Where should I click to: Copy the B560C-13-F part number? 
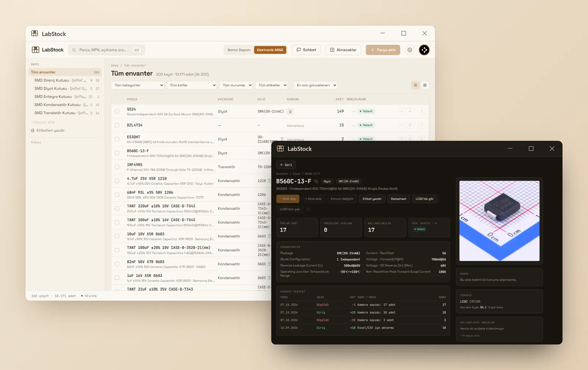pos(316,181)
